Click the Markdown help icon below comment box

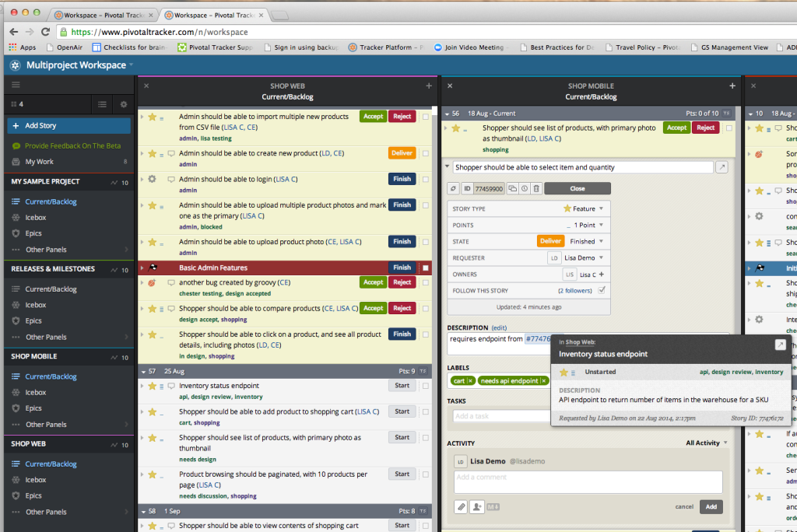point(493,506)
